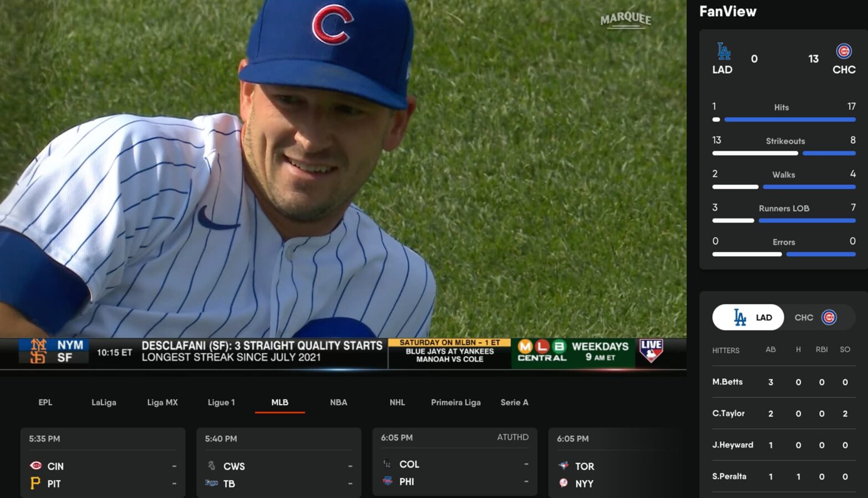Click the Pirates logo next to PIT
Viewport: 868px width, 498px height.
click(35, 484)
